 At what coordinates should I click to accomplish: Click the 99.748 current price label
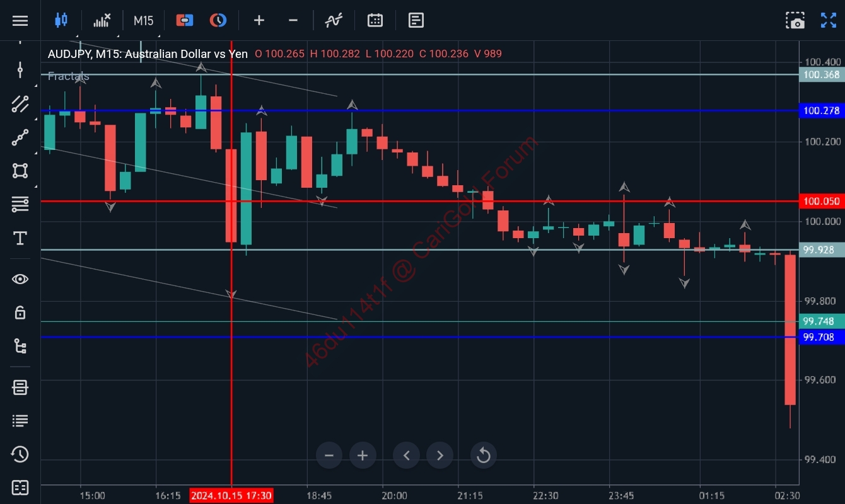tap(822, 321)
